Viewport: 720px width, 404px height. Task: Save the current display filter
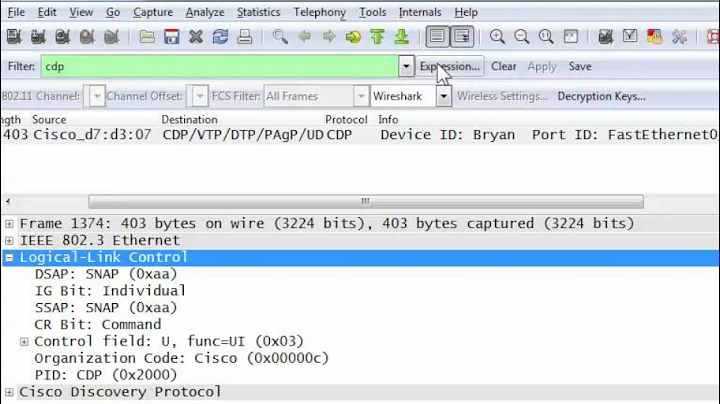point(580,67)
